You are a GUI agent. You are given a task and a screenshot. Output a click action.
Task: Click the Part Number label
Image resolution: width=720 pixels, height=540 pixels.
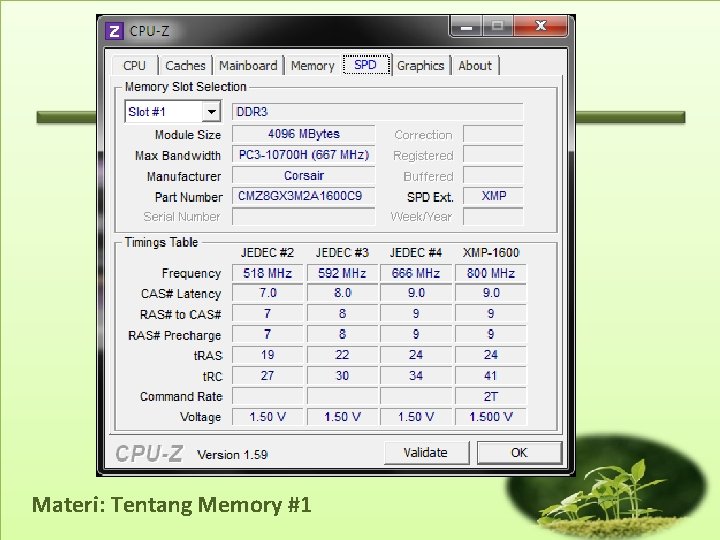point(188,197)
